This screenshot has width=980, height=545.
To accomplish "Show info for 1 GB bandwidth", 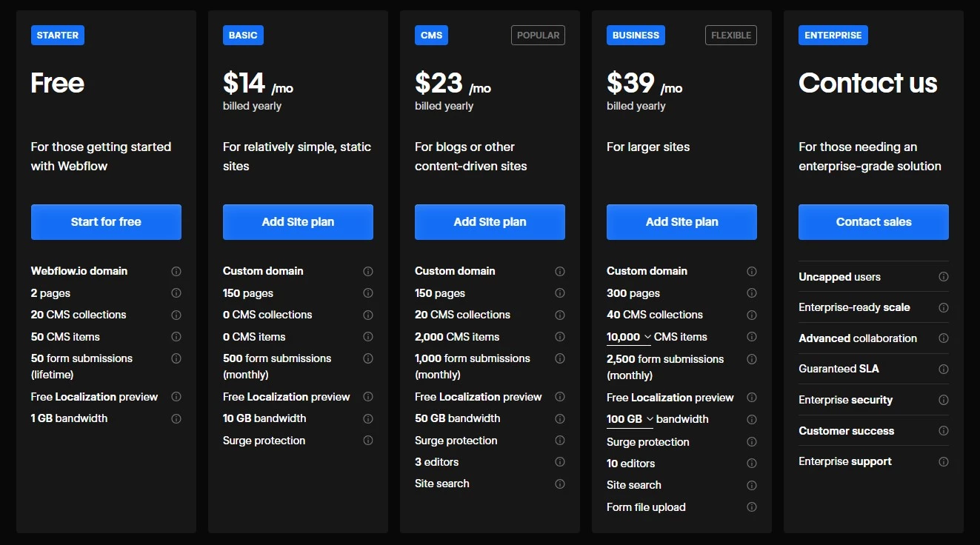I will click(x=176, y=418).
